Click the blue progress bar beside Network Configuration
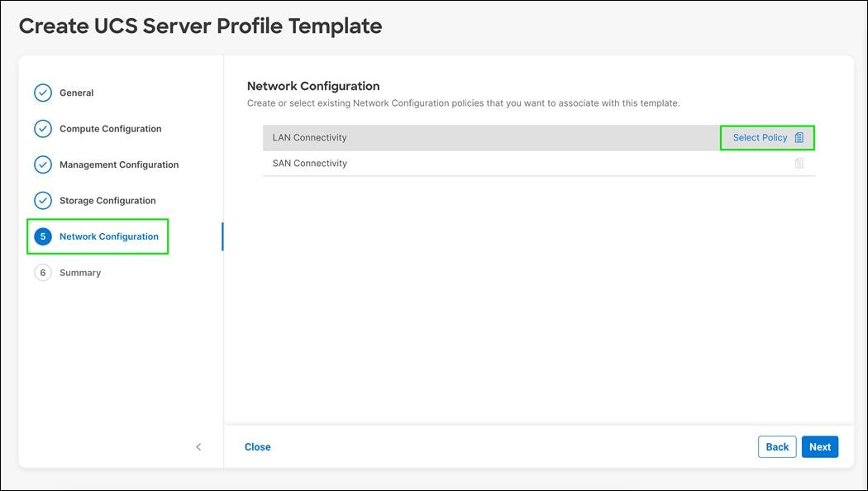Image resolution: width=868 pixels, height=491 pixels. (223, 236)
